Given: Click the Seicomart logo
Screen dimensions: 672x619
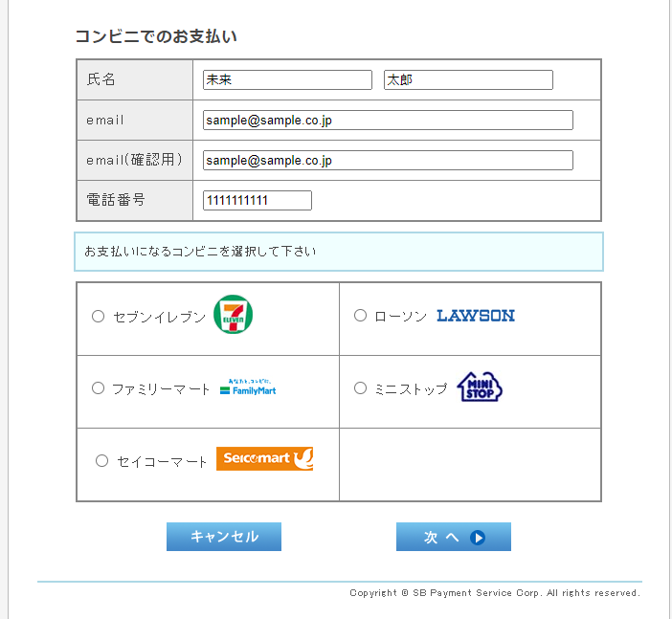Looking at the screenshot, I should [x=265, y=459].
